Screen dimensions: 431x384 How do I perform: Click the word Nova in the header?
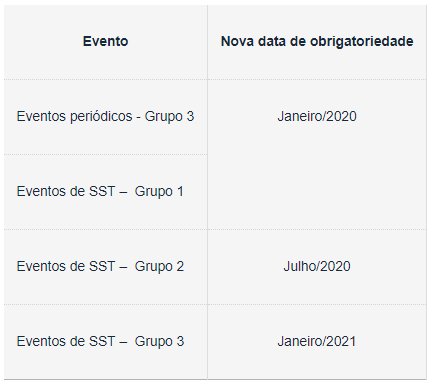(x=237, y=42)
